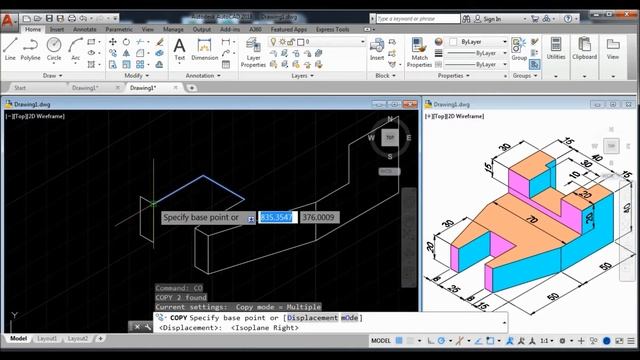Toggle Ortho mode in status bar
640x360 pixels.
(431, 340)
